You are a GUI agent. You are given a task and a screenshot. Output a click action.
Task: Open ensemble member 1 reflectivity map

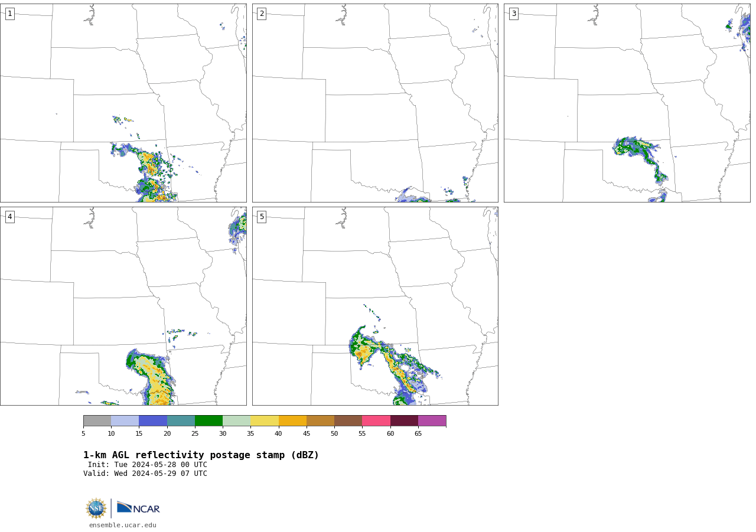(123, 103)
